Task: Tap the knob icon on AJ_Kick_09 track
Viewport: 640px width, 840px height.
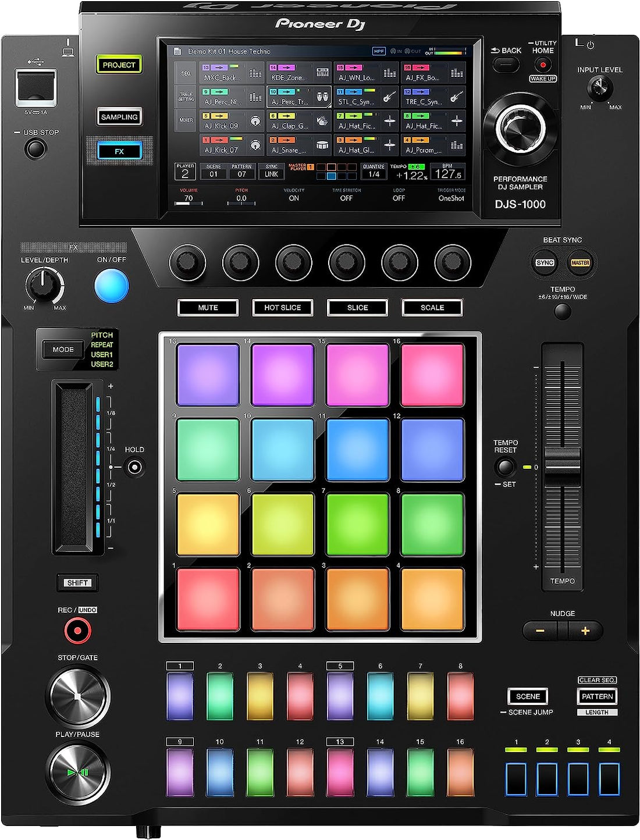Action: (x=255, y=120)
